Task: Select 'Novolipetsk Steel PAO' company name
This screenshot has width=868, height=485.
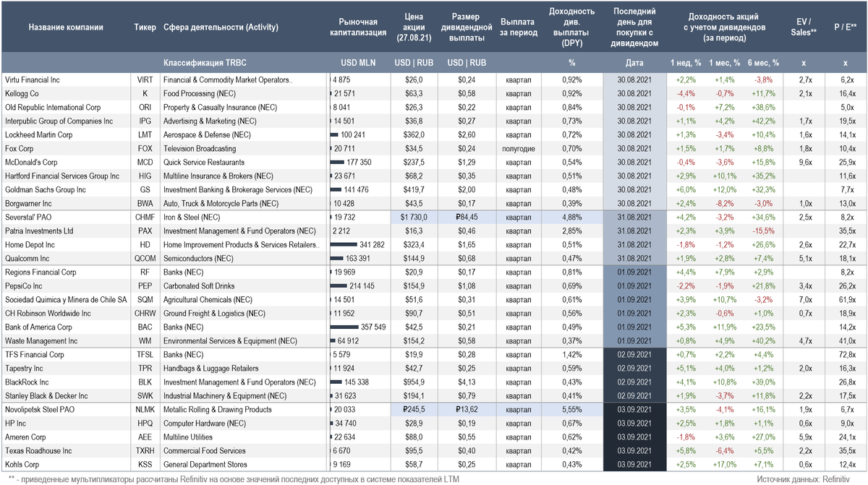Action: tap(40, 410)
